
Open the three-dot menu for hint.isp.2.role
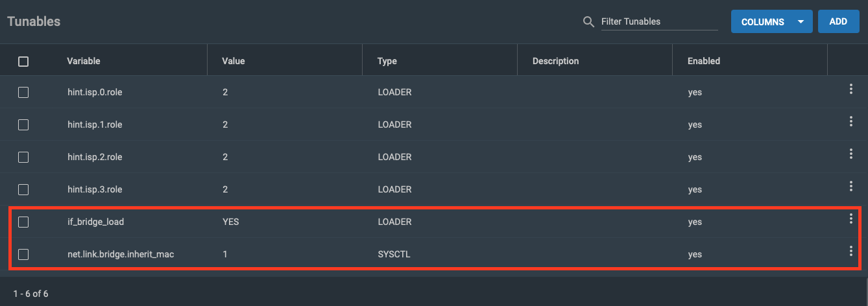pos(850,154)
